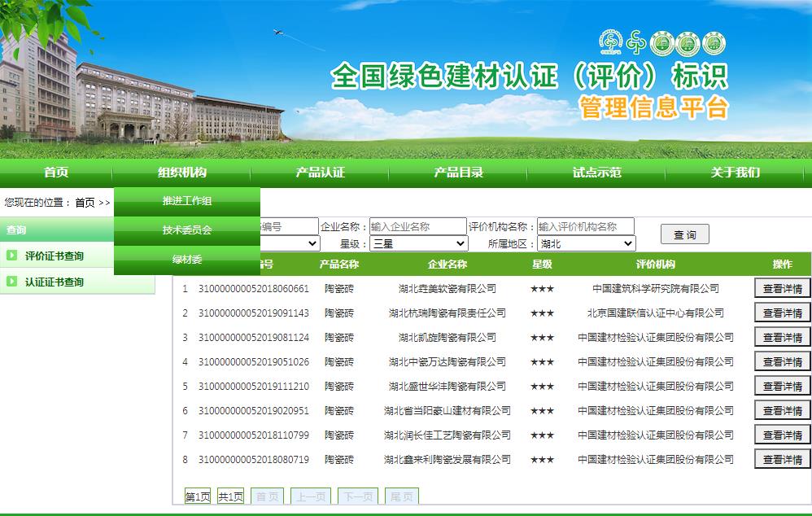This screenshot has width=812, height=516.
Task: Click the first round green building-material badge
Action: coord(663,43)
